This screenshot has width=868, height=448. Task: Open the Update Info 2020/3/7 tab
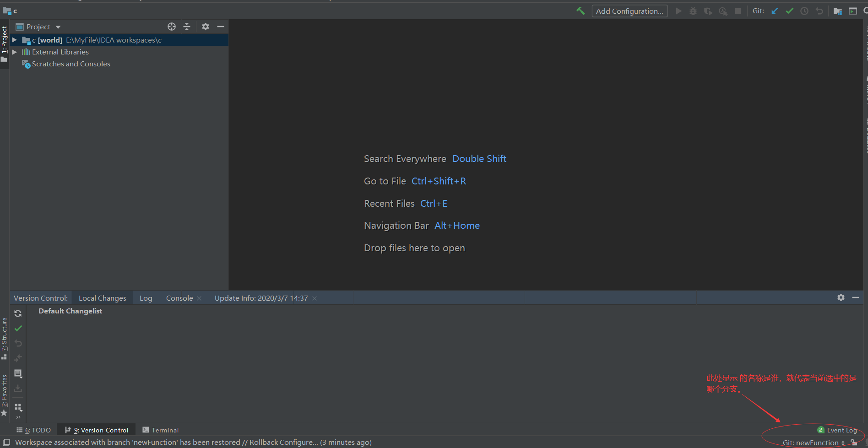pyautogui.click(x=261, y=298)
